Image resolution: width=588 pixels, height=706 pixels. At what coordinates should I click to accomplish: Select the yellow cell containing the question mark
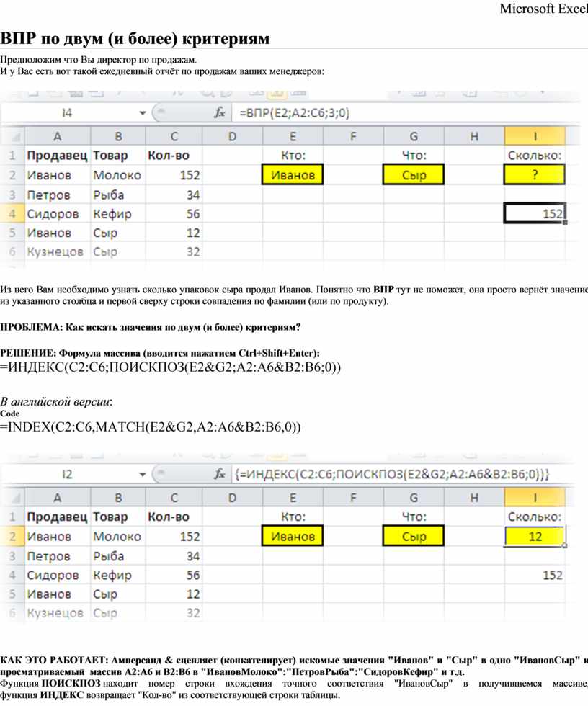click(535, 174)
